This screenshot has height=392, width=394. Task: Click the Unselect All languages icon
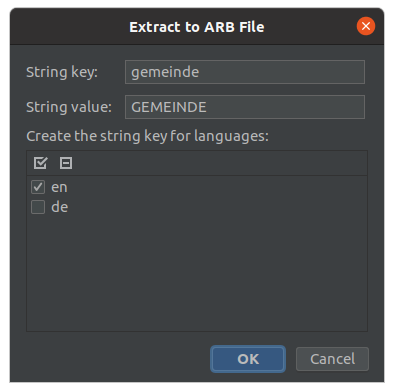pos(66,163)
